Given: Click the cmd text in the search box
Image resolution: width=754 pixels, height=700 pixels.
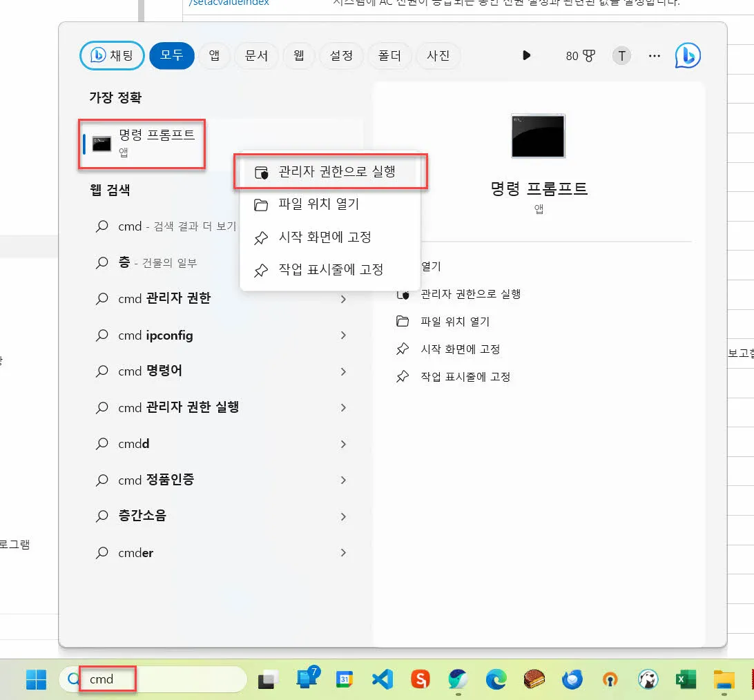Looking at the screenshot, I should click(x=103, y=679).
